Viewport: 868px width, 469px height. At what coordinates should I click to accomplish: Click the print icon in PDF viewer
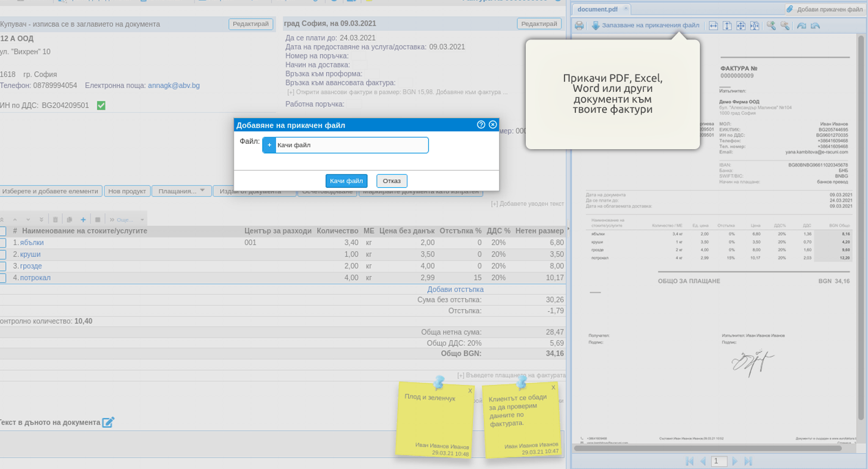579,26
